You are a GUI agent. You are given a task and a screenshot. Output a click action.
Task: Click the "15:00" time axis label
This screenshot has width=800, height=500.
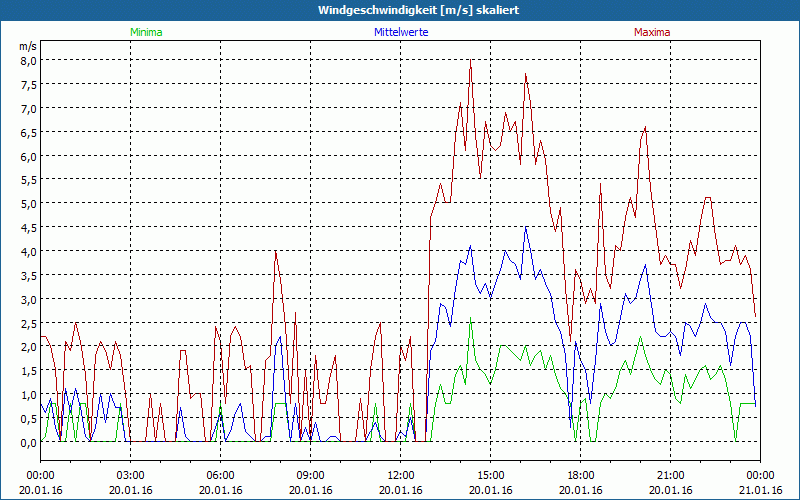(490, 475)
